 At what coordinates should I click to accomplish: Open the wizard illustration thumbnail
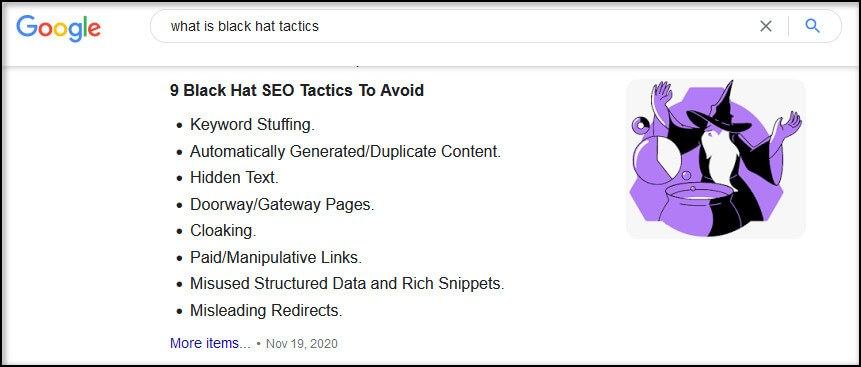tap(715, 159)
